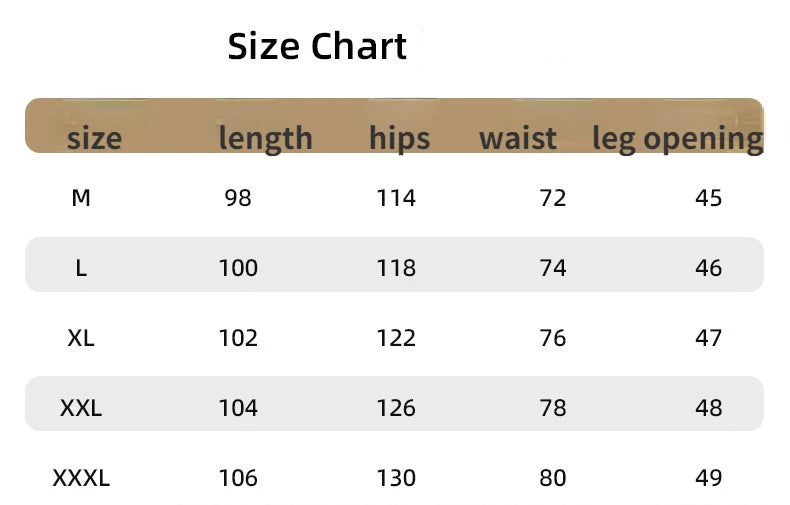Click waist value 72 in M row
This screenshot has height=505, width=790.
553,198
